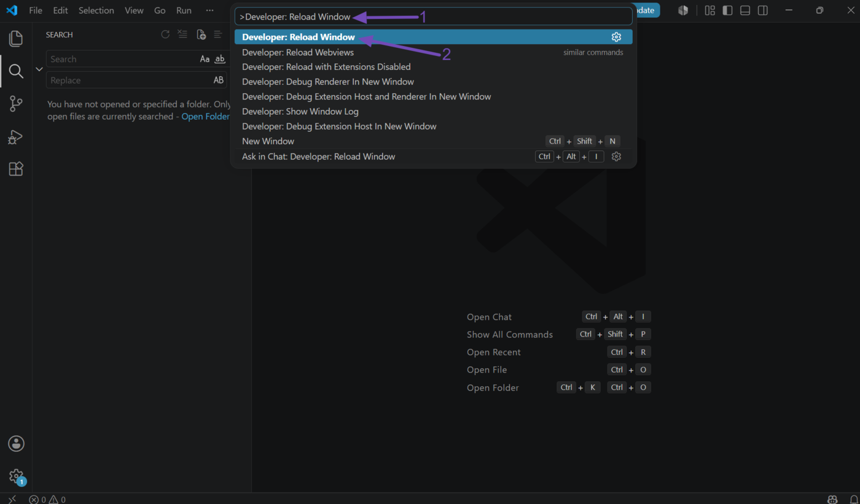Viewport: 860px width, 504px height.
Task: Click Open Folder shortcut hint in editor area
Action: [493, 387]
